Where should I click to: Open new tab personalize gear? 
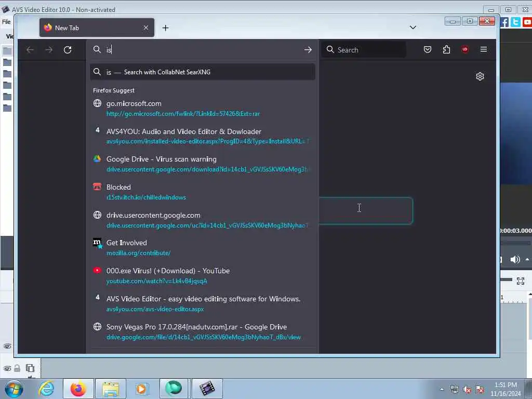[480, 76]
